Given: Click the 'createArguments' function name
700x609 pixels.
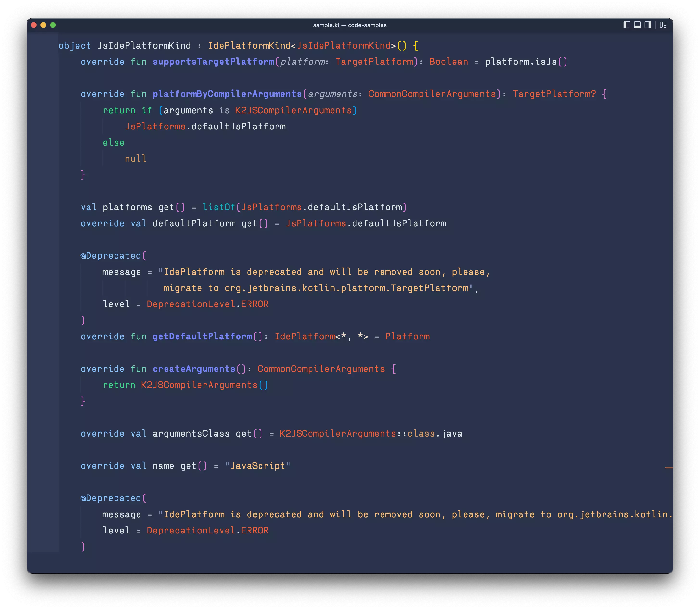Looking at the screenshot, I should click(x=194, y=369).
